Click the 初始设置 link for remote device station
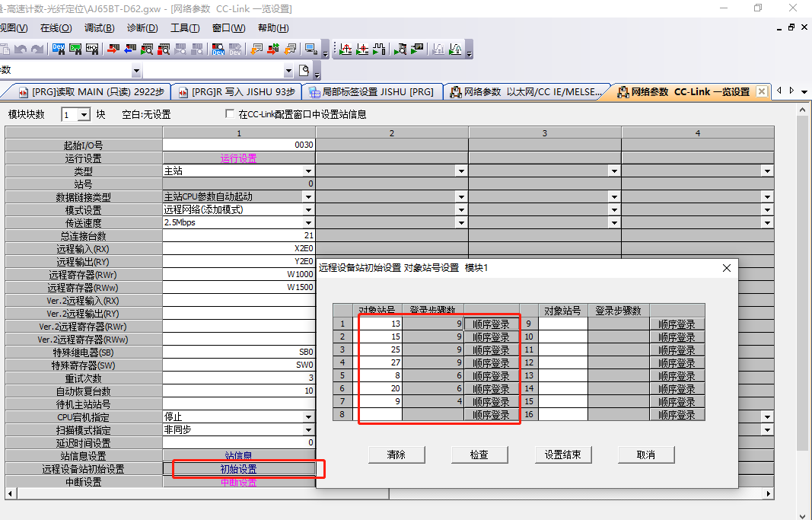This screenshot has height=520, width=812. point(238,469)
